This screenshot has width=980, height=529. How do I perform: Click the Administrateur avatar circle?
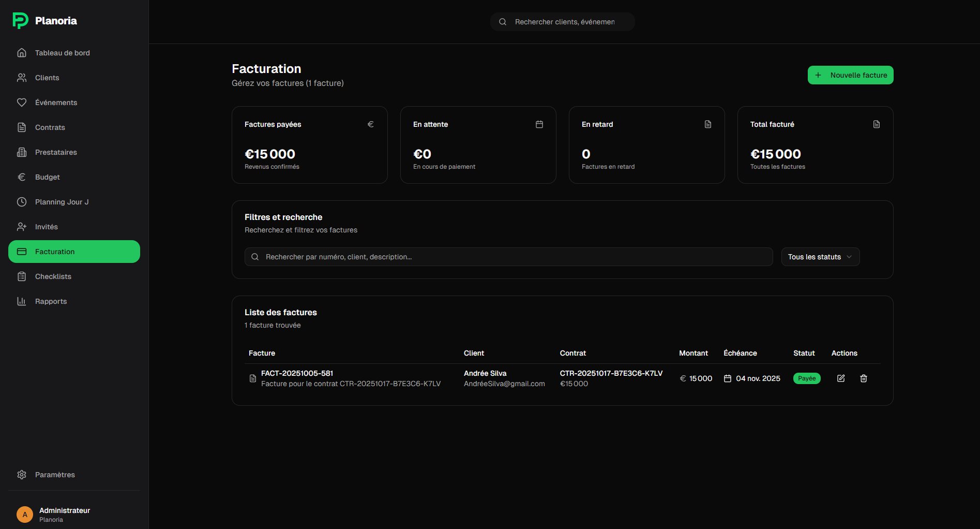25,515
